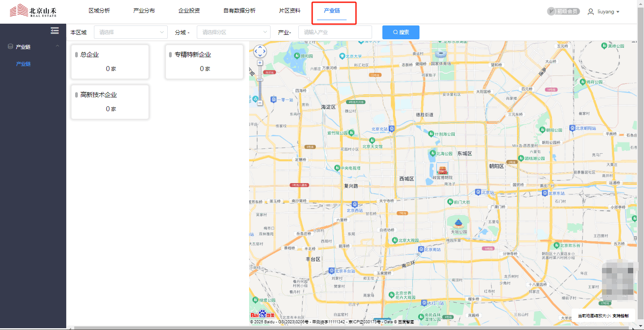Open the 分域 请选择分区 dropdown

233,32
